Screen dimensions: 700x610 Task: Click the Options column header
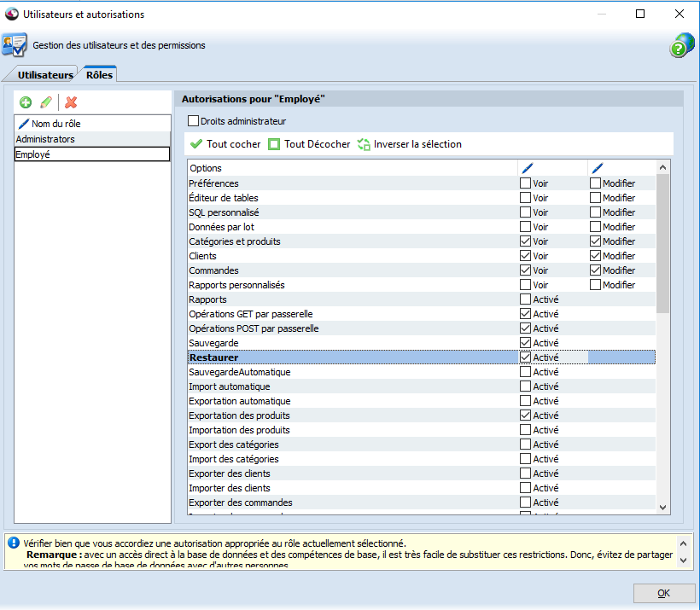(x=353, y=168)
